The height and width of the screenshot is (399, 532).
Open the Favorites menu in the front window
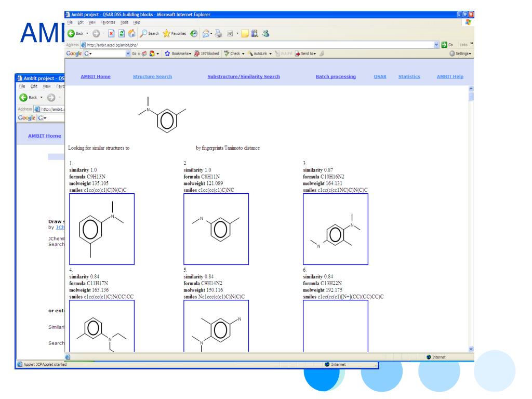pos(108,22)
